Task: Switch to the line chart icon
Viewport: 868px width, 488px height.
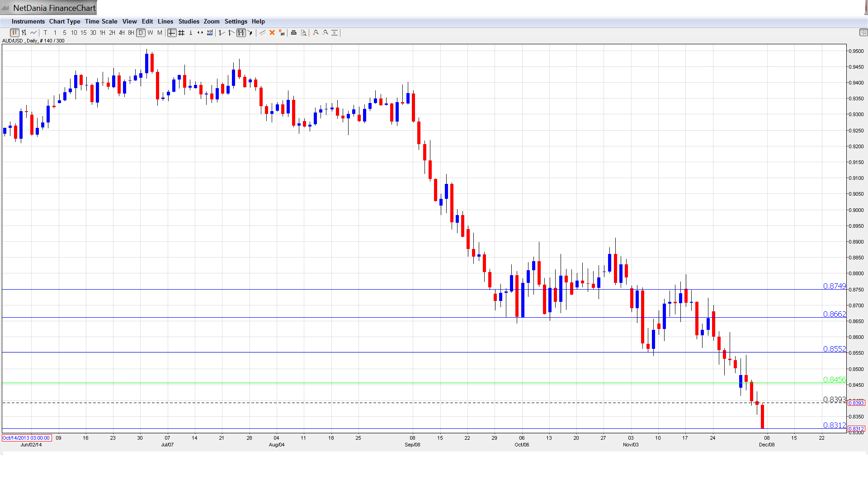Action: [33, 33]
